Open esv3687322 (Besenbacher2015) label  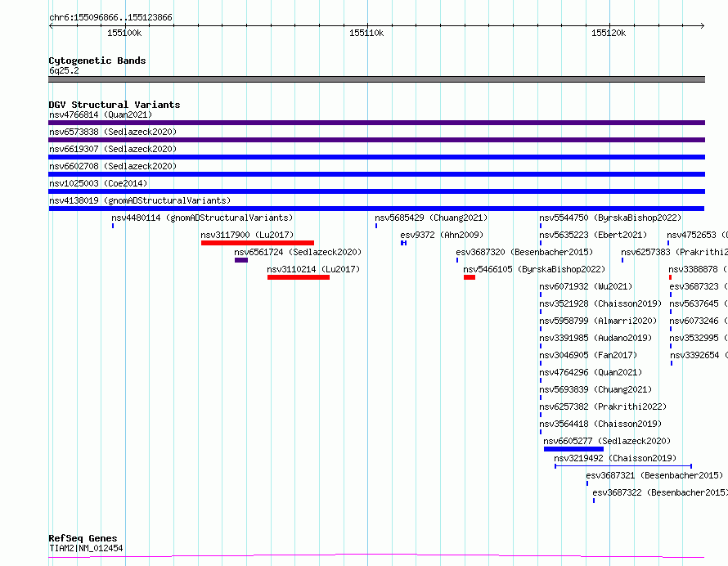point(660,492)
